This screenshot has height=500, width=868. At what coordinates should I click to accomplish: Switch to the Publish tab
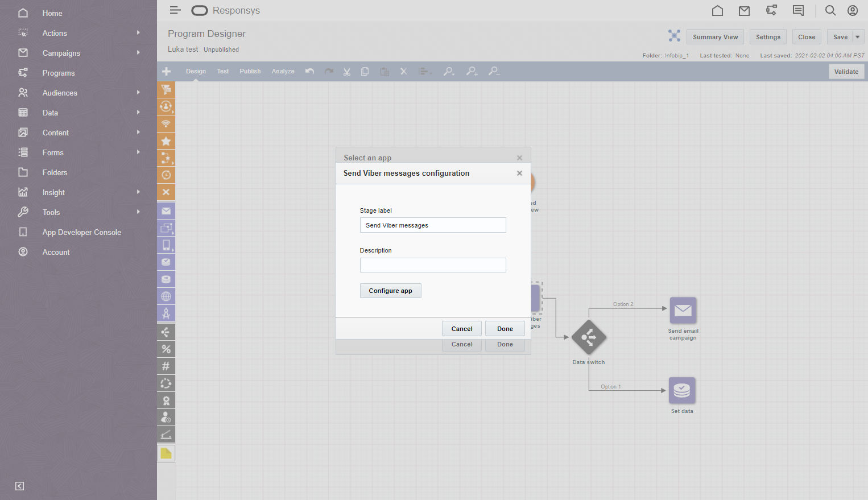pos(250,72)
